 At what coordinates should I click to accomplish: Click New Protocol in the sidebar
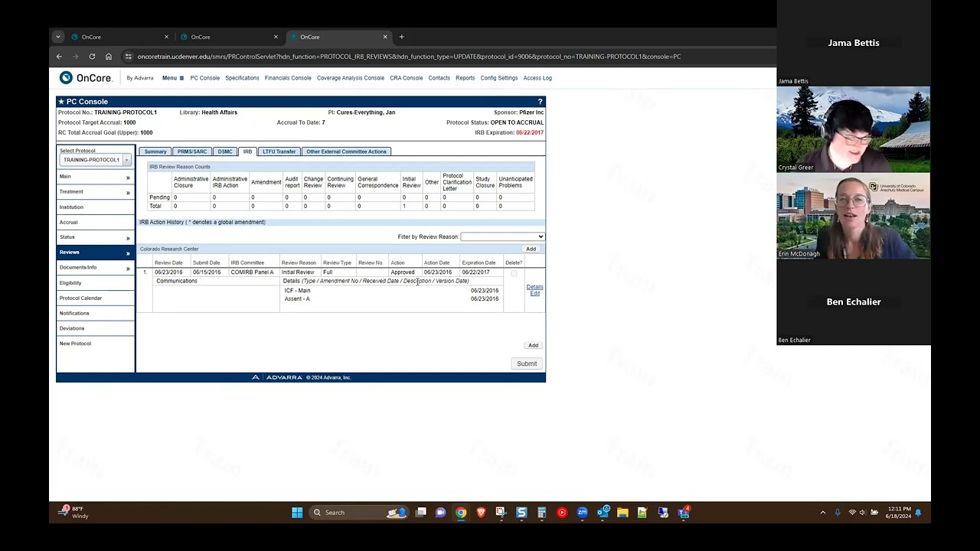75,344
